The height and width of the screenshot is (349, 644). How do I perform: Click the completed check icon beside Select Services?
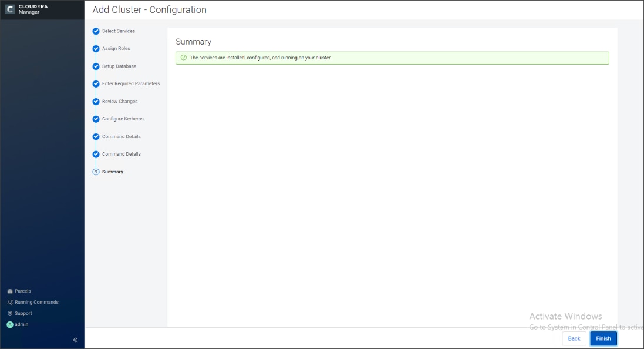pos(95,31)
